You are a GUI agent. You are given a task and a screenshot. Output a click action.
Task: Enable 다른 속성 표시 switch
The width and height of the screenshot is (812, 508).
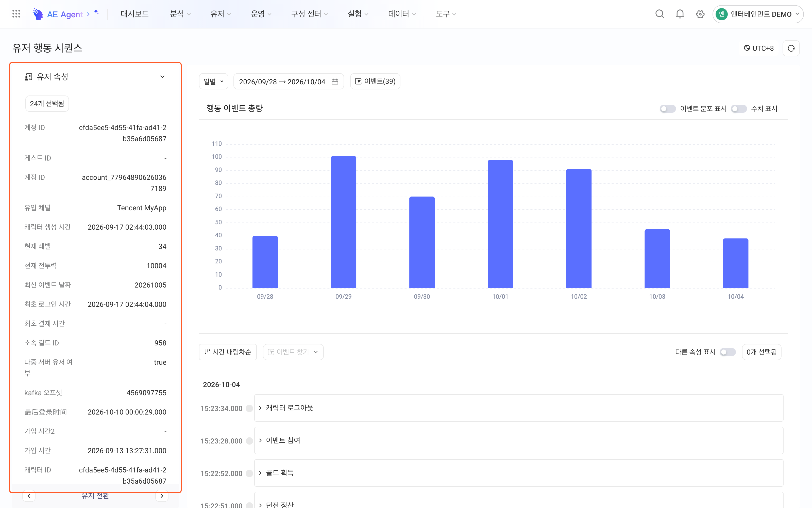(728, 352)
